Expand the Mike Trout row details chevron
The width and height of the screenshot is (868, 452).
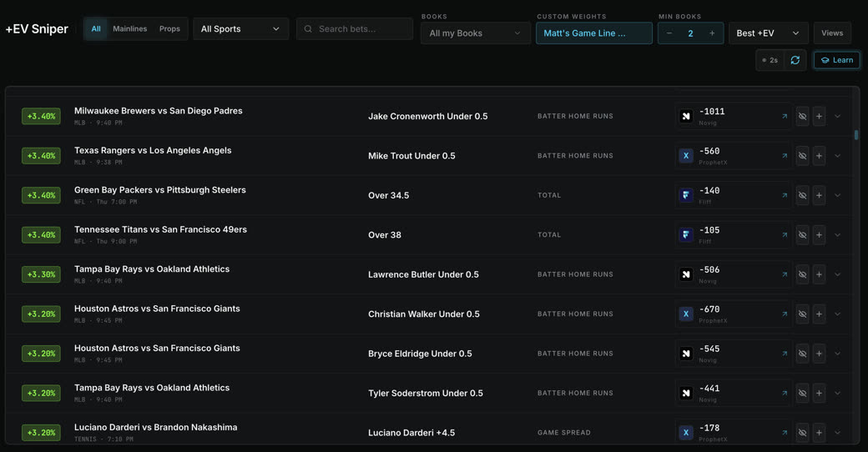(x=838, y=156)
